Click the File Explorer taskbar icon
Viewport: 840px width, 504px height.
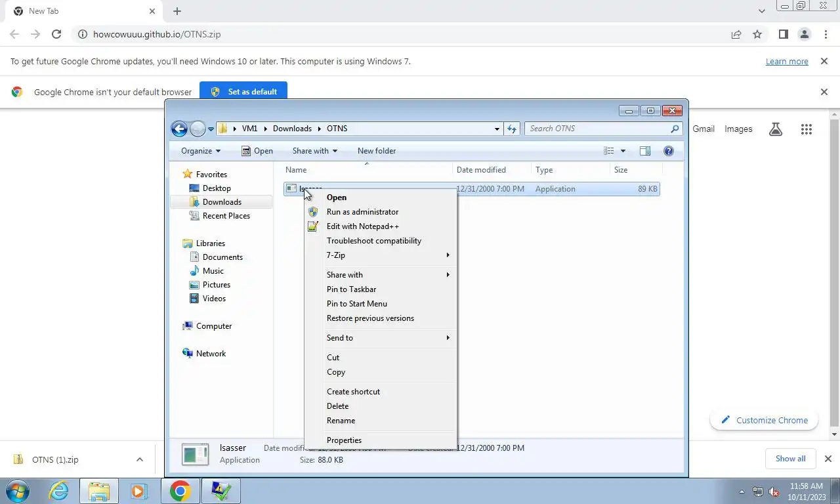click(99, 491)
